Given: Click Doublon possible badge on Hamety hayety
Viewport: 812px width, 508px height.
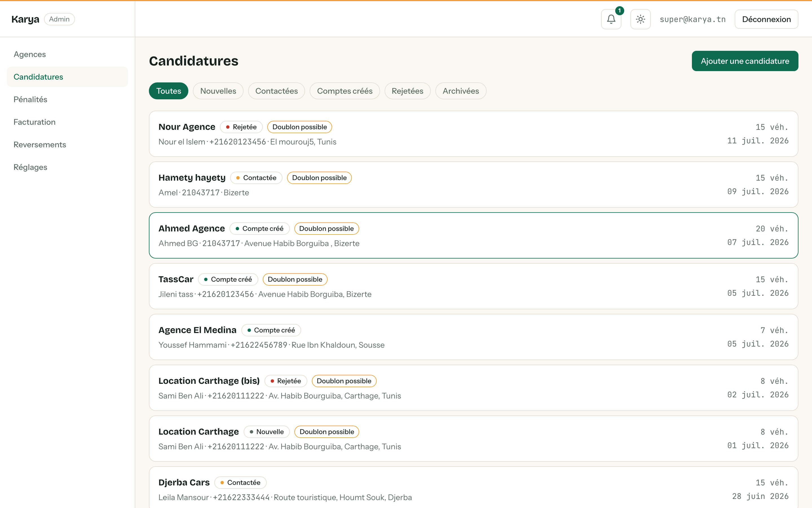Looking at the screenshot, I should pos(319,178).
